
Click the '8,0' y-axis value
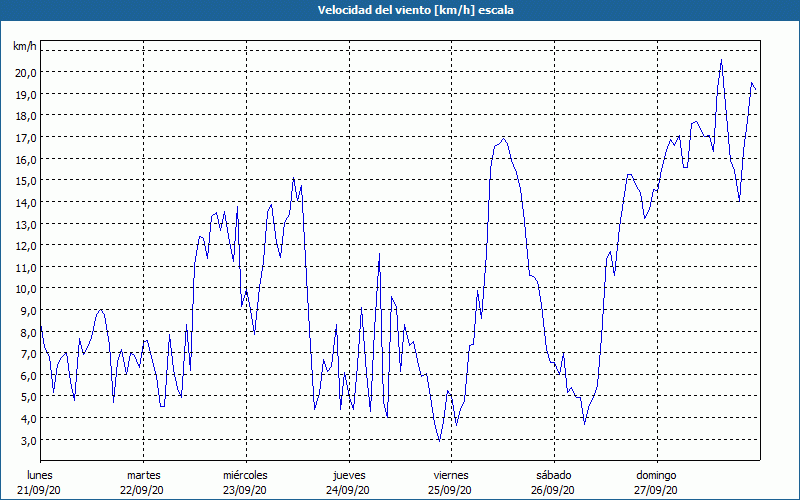click(x=28, y=333)
